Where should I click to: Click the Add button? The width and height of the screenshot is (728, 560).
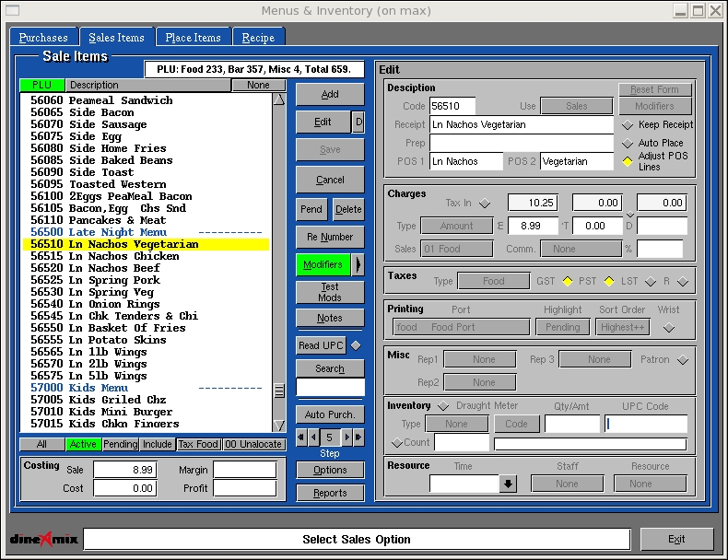pyautogui.click(x=330, y=95)
